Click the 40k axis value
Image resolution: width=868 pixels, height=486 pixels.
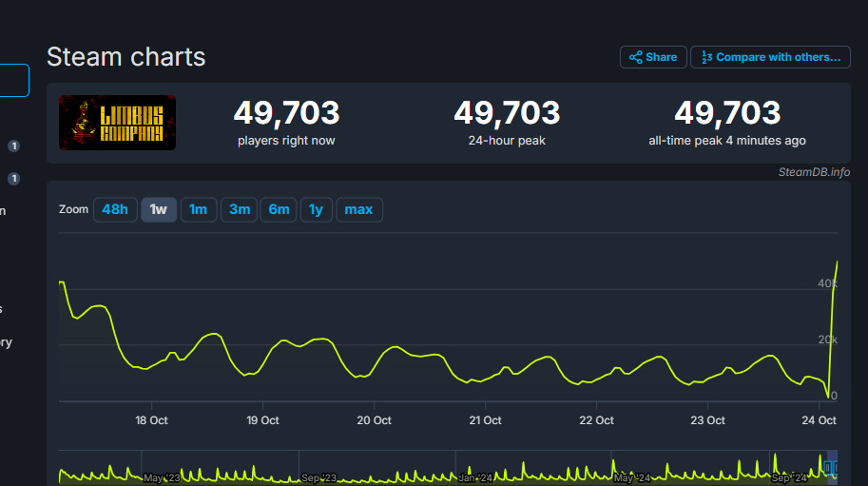(x=827, y=283)
